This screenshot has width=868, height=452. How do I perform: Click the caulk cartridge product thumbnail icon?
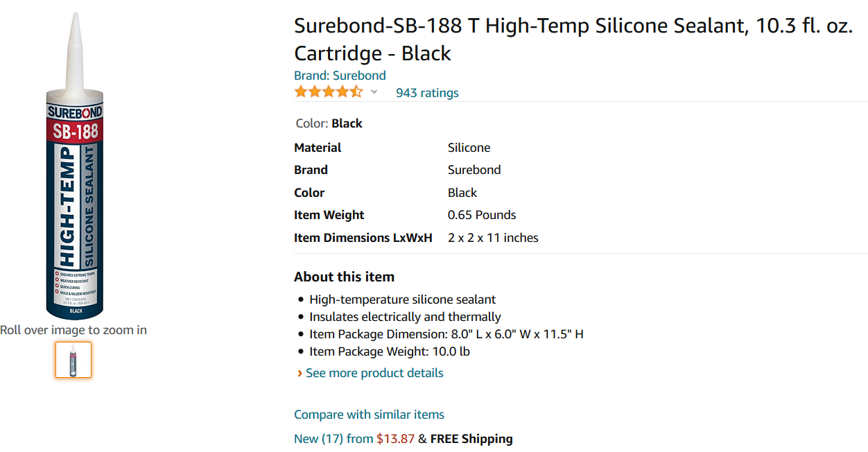click(73, 360)
